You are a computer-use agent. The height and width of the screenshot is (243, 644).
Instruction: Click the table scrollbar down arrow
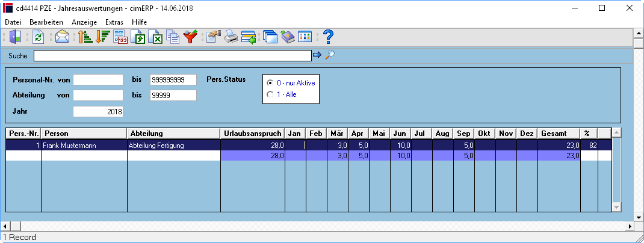pos(616,208)
